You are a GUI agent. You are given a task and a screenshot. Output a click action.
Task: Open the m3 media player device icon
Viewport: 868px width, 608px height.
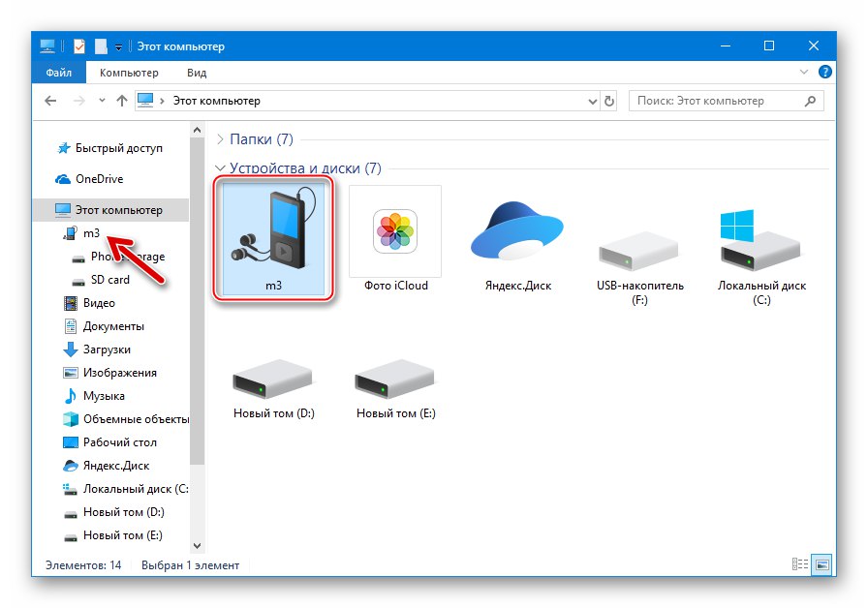pyautogui.click(x=273, y=238)
